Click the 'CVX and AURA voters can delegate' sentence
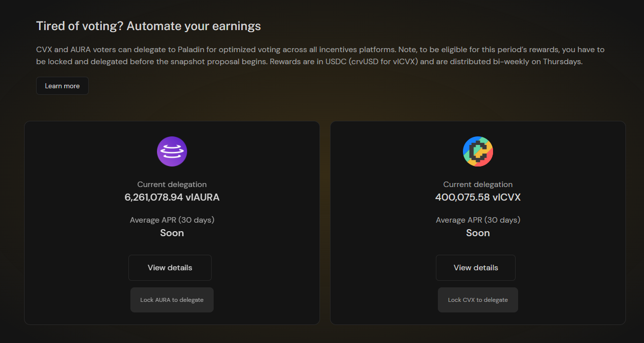 [150, 50]
